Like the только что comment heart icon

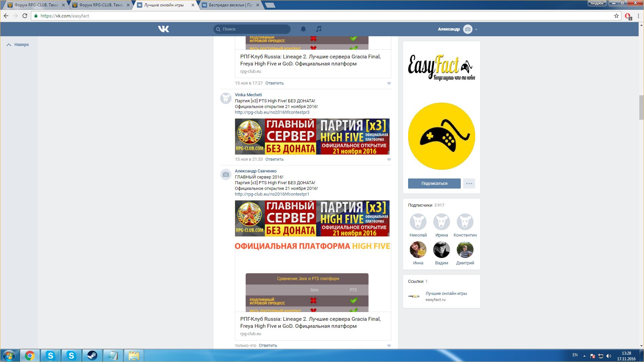pyautogui.click(x=389, y=346)
